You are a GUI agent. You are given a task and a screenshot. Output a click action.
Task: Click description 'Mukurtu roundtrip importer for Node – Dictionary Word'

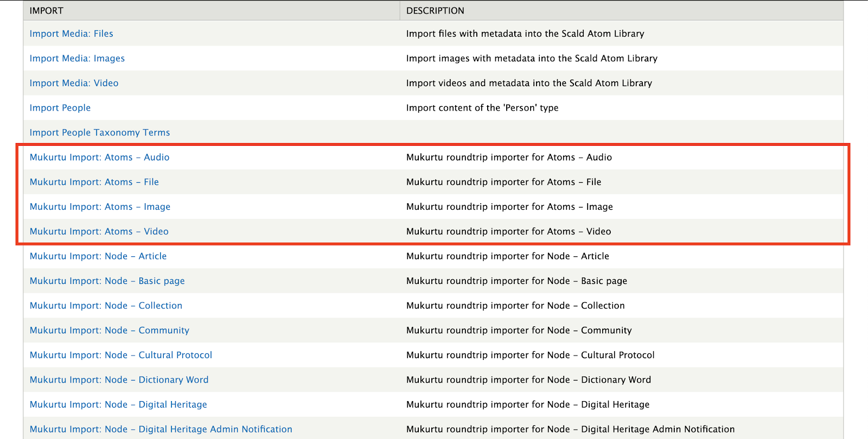(528, 380)
